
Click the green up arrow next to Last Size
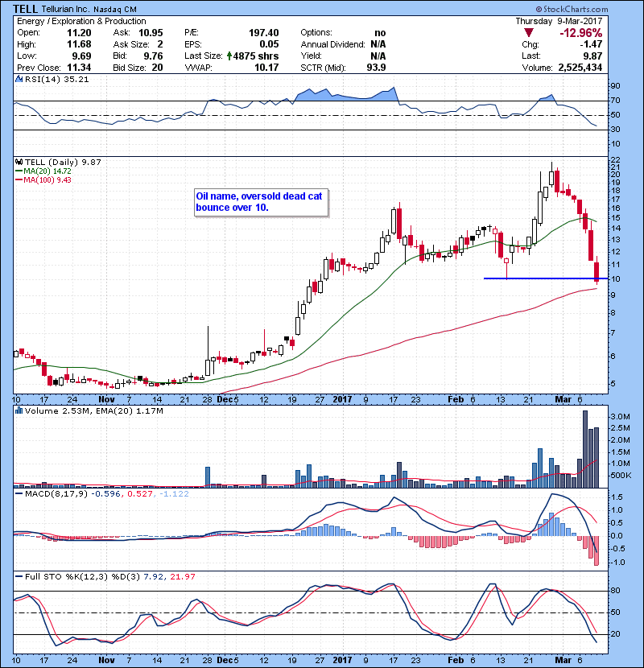pos(229,56)
